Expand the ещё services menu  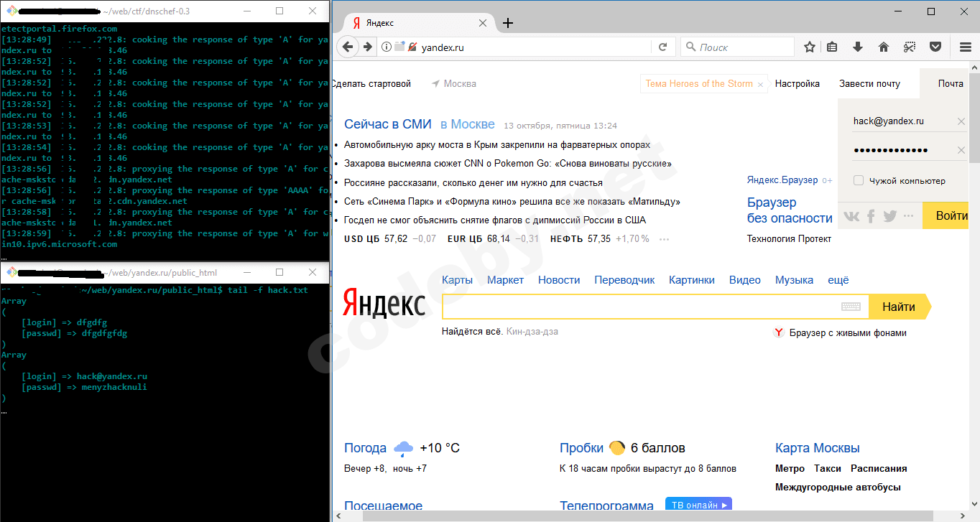click(838, 280)
